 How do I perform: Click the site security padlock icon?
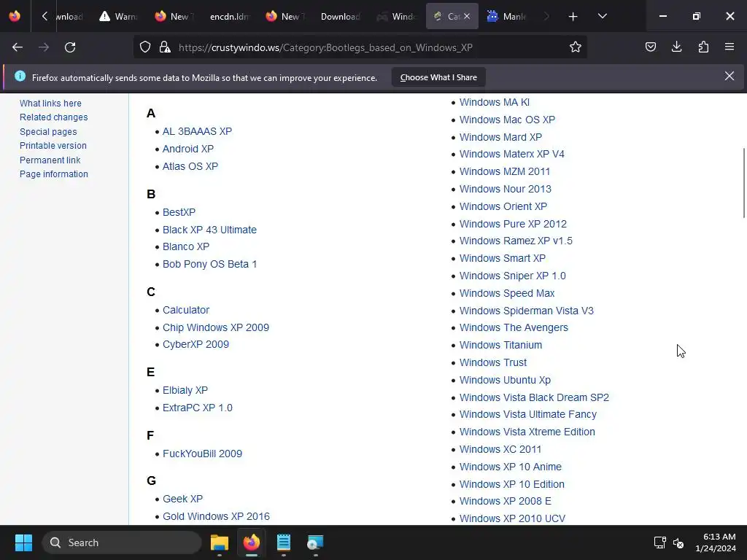coord(165,47)
